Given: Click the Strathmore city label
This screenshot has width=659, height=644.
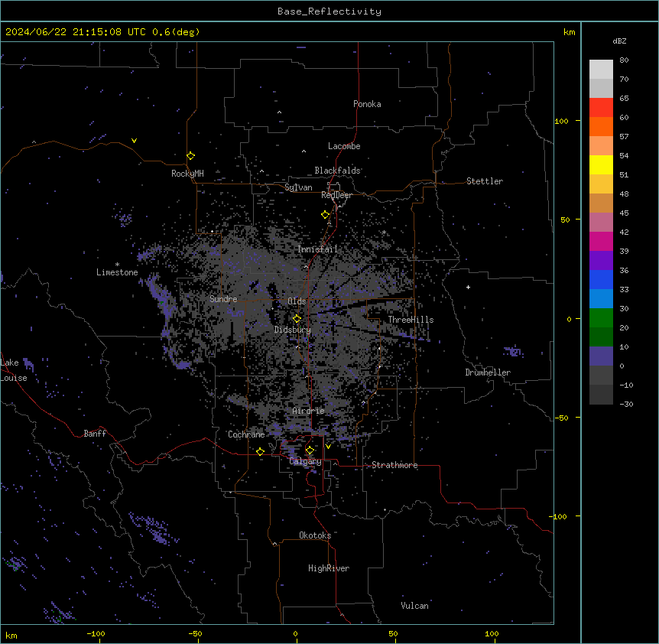Looking at the screenshot, I should click(x=394, y=465).
